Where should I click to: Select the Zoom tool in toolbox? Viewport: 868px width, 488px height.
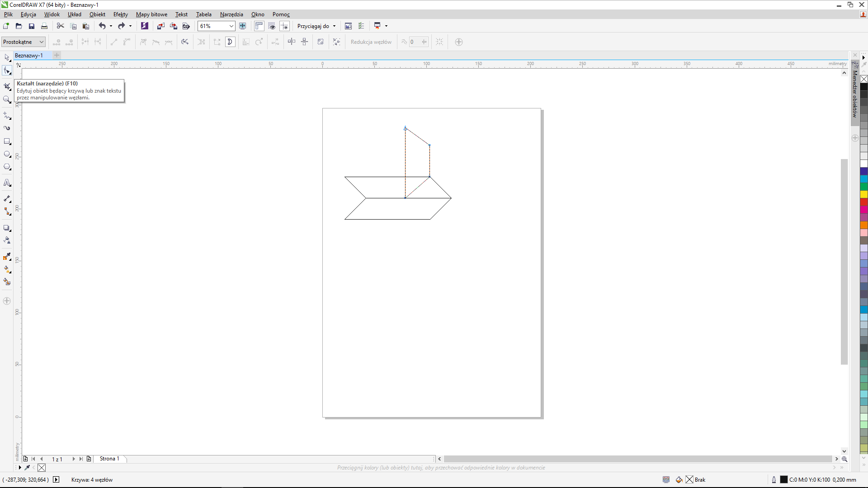coord(7,99)
